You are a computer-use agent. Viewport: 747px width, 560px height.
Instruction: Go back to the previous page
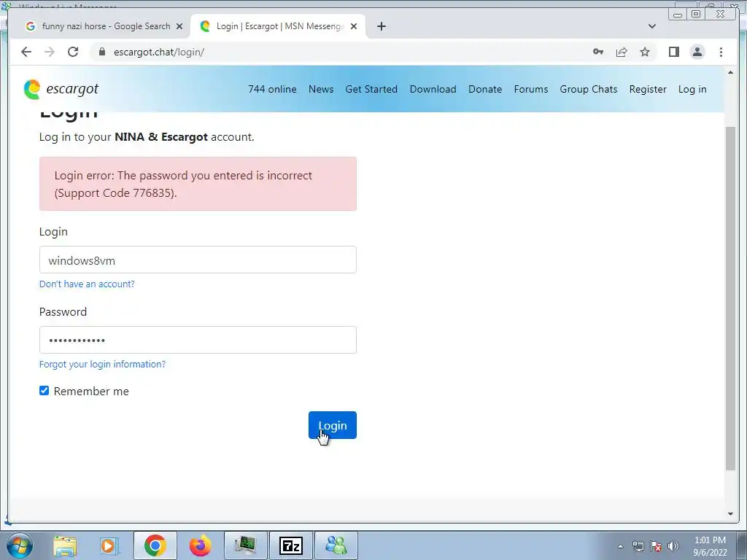coord(26,52)
